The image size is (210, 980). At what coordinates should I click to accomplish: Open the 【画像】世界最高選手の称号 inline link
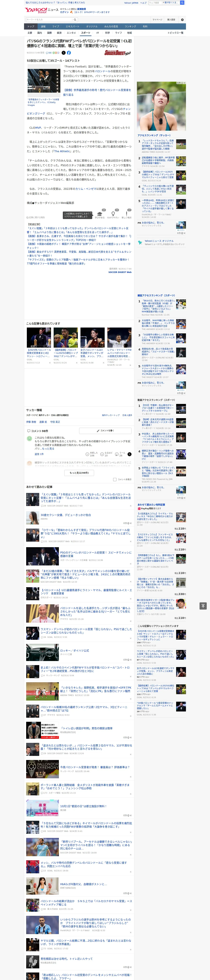(x=97, y=92)
